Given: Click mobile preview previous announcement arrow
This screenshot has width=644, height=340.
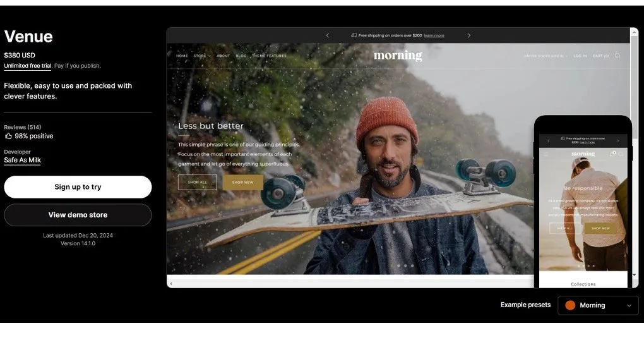Looking at the screenshot, I should click(548, 140).
